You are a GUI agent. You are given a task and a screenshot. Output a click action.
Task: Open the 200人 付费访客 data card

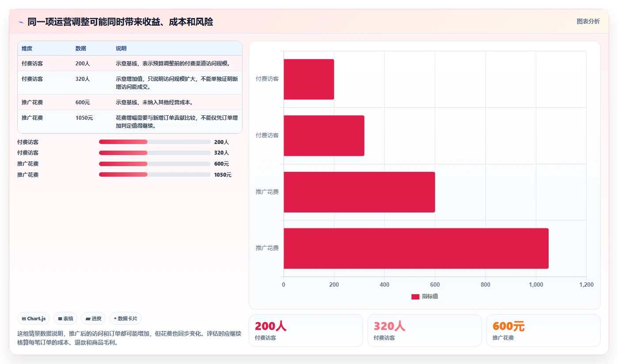306,330
